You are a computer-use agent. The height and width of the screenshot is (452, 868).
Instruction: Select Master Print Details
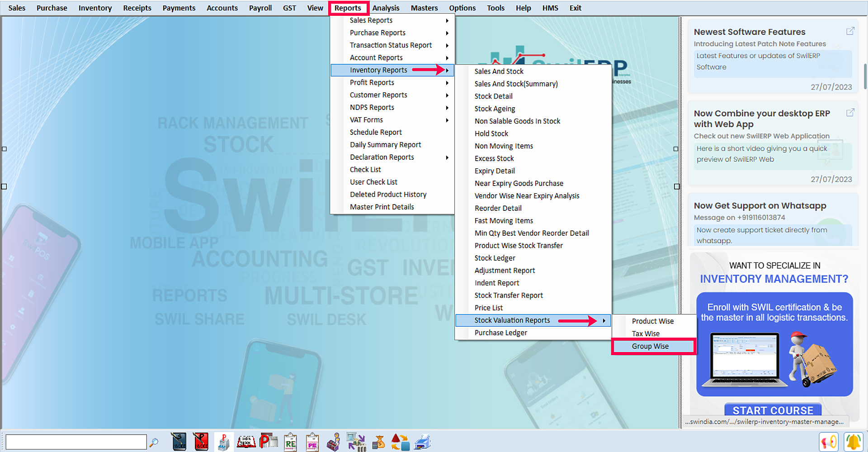[x=392, y=207]
